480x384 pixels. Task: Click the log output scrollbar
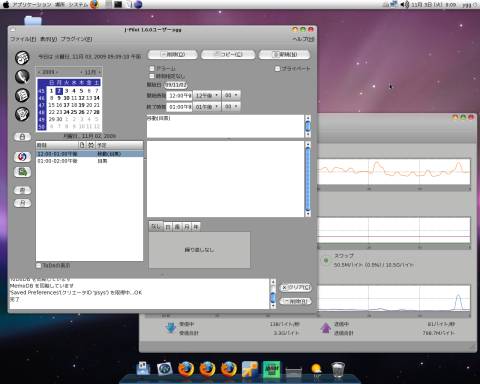[273, 294]
